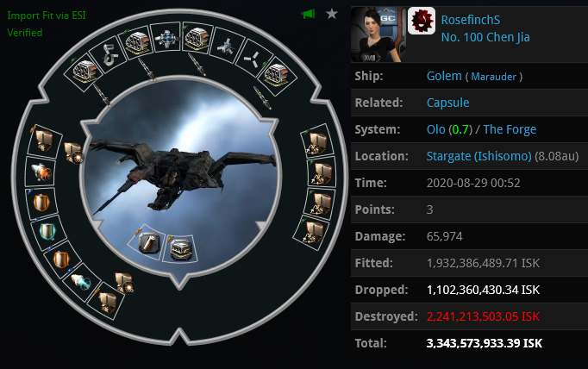The height and width of the screenshot is (369, 588).
Task: Select the teal micro jump drive module
Action: click(x=82, y=282)
